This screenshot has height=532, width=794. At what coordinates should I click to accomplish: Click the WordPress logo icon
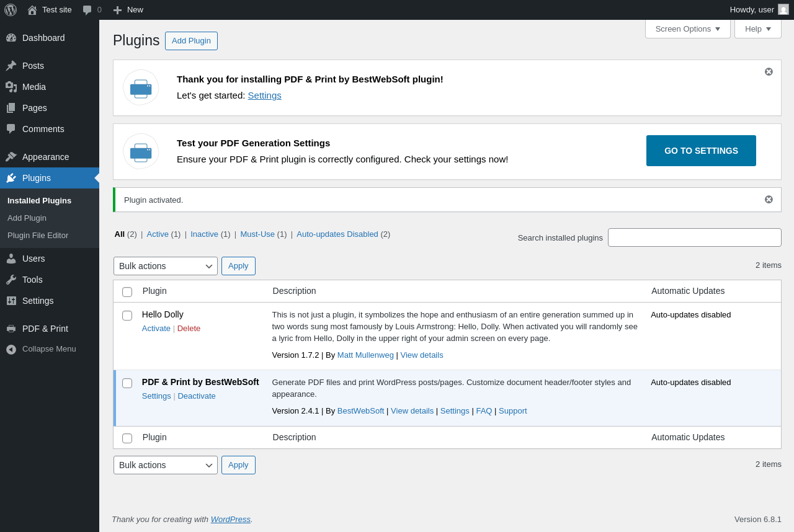click(x=11, y=10)
